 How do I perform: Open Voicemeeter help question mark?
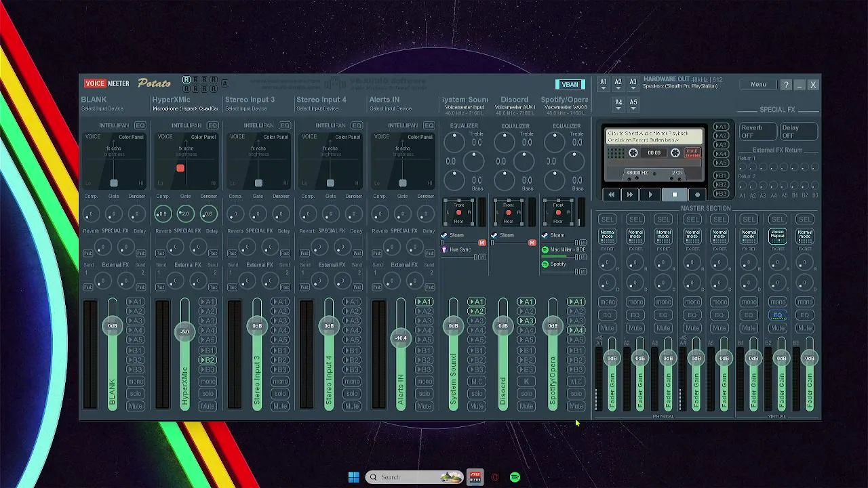785,85
